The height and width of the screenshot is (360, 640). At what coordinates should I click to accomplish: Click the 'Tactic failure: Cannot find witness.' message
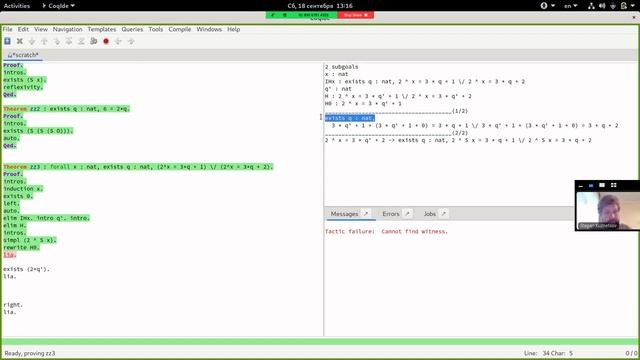point(386,231)
